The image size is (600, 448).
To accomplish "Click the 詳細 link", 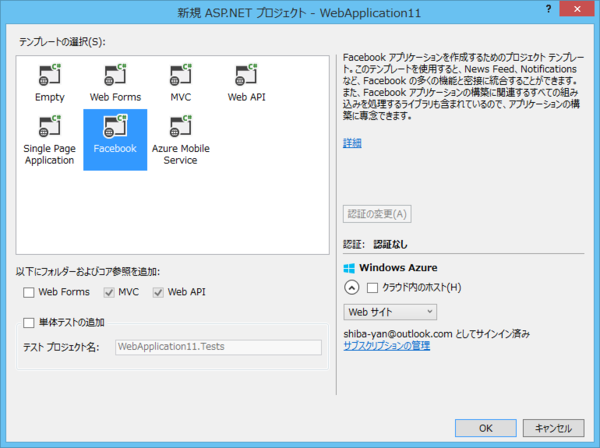I will (352, 143).
